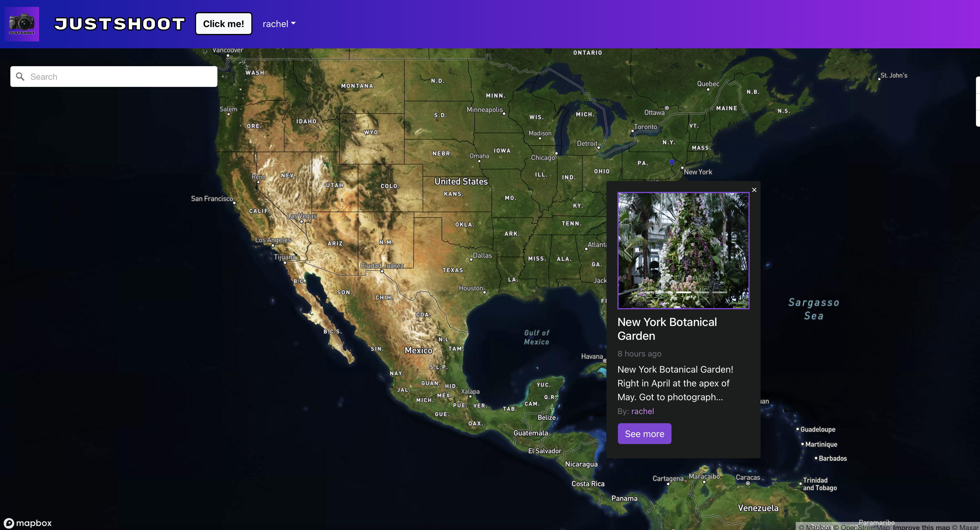
Task: Click the 'San Francisco' city label
Action: 212,198
